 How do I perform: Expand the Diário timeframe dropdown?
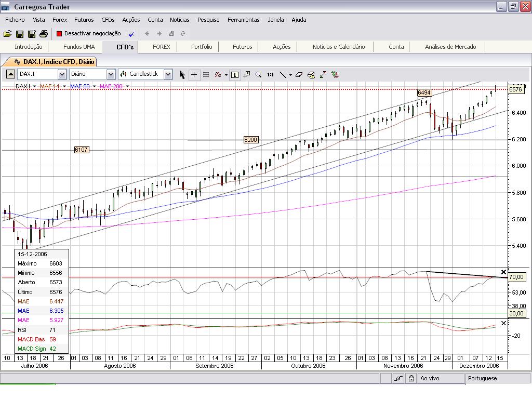point(111,74)
